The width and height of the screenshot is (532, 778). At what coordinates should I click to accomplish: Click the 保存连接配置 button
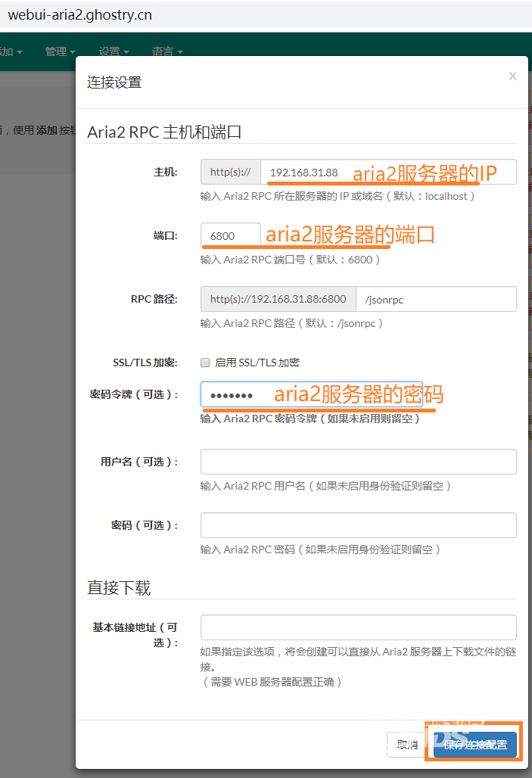(x=475, y=745)
